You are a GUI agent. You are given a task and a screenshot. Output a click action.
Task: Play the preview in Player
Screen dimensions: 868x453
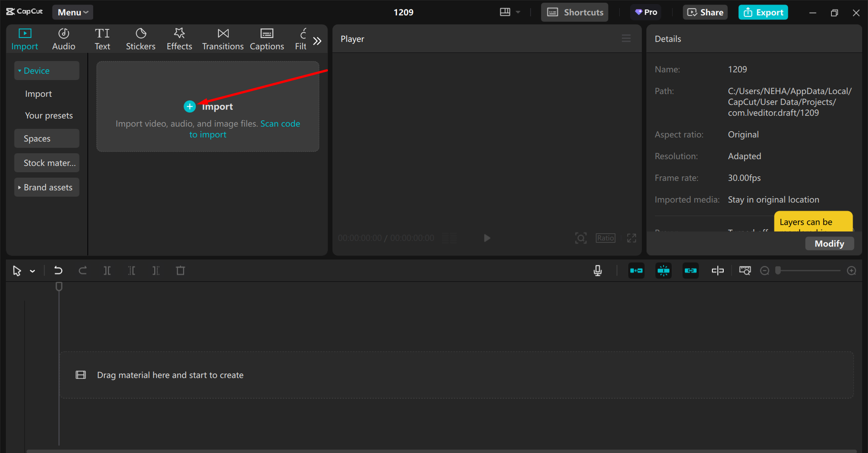(x=487, y=238)
